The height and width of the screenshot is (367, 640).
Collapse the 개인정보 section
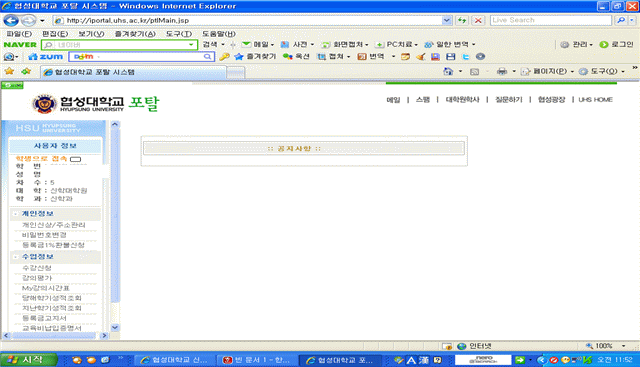pos(16,214)
